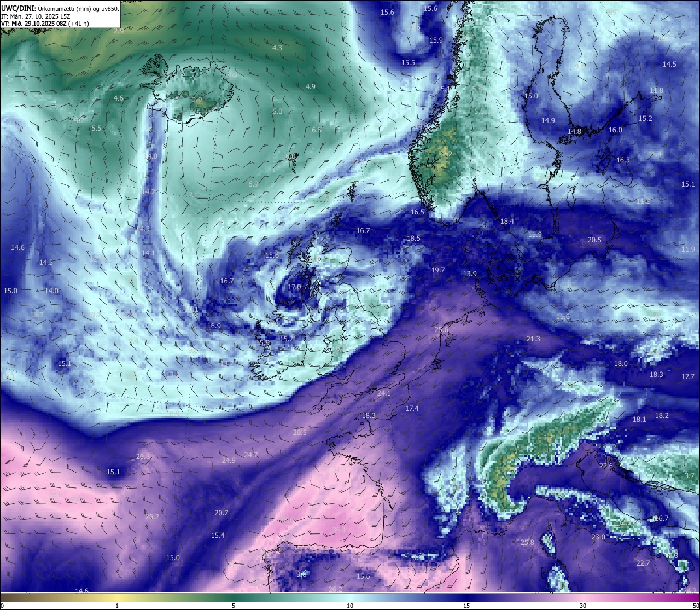Click the 14.8 map value
This screenshot has height=610, width=700.
pyautogui.click(x=574, y=131)
